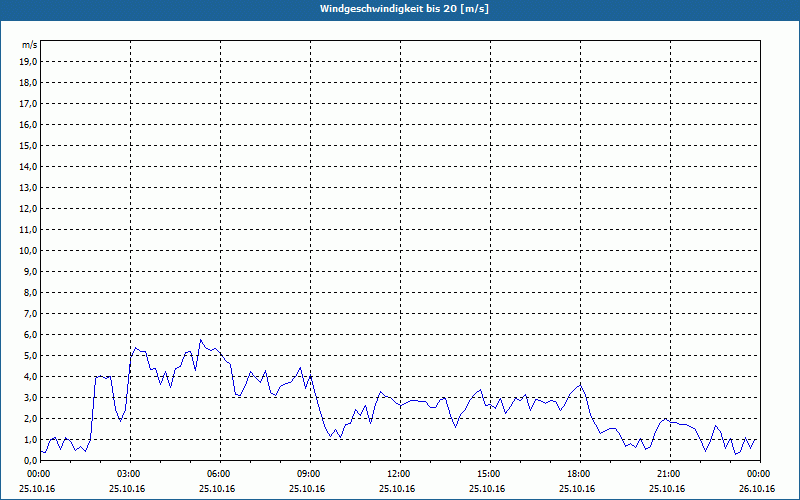This screenshot has height=500, width=800.
Task: Click the '1,0' y-axis label
Action: coord(31,439)
